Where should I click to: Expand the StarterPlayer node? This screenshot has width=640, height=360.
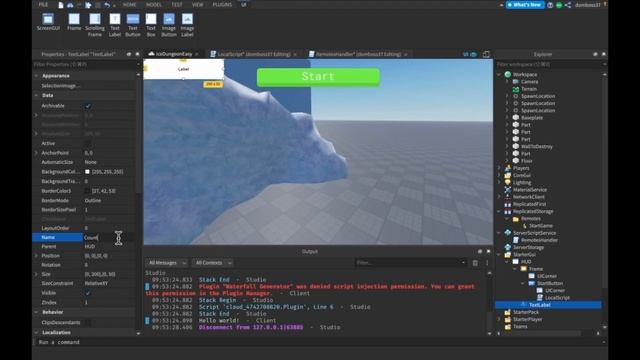tap(499, 319)
